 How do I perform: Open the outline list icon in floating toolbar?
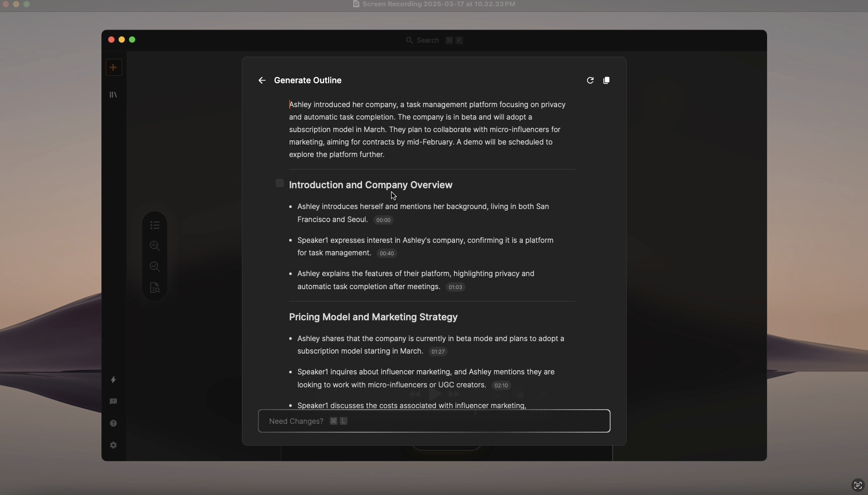tap(154, 225)
